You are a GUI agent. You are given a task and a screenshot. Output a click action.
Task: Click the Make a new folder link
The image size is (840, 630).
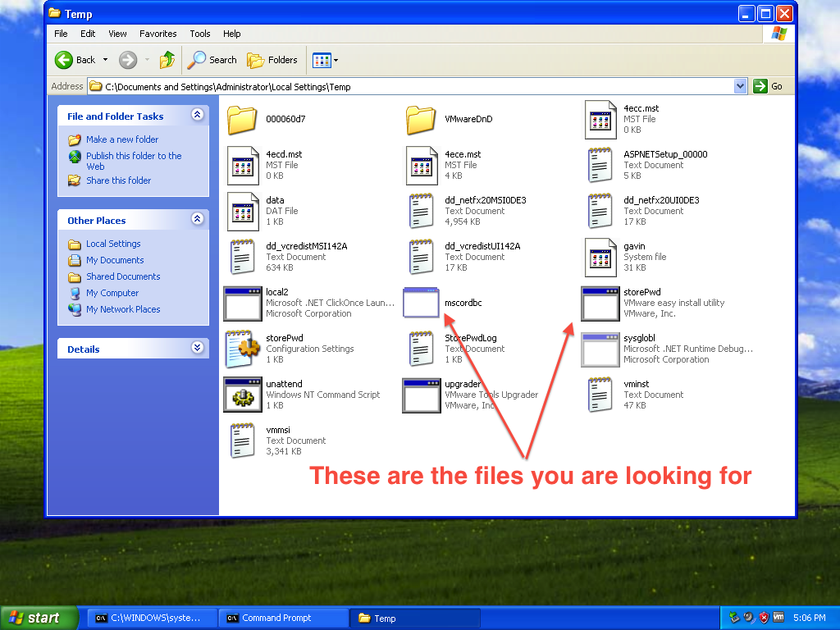(122, 139)
